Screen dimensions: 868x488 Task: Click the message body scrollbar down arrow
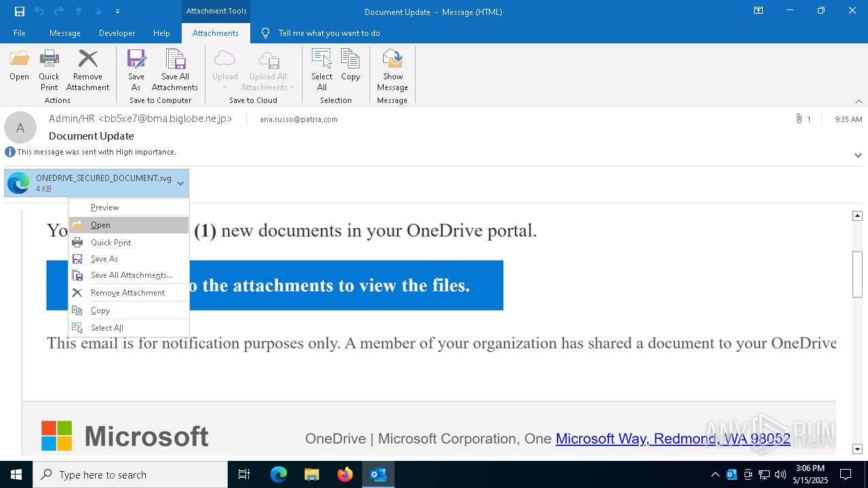point(857,449)
